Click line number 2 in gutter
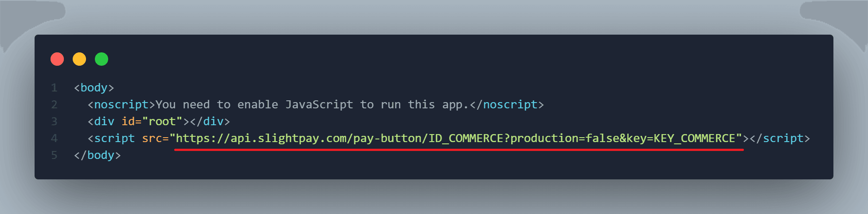 pyautogui.click(x=54, y=105)
